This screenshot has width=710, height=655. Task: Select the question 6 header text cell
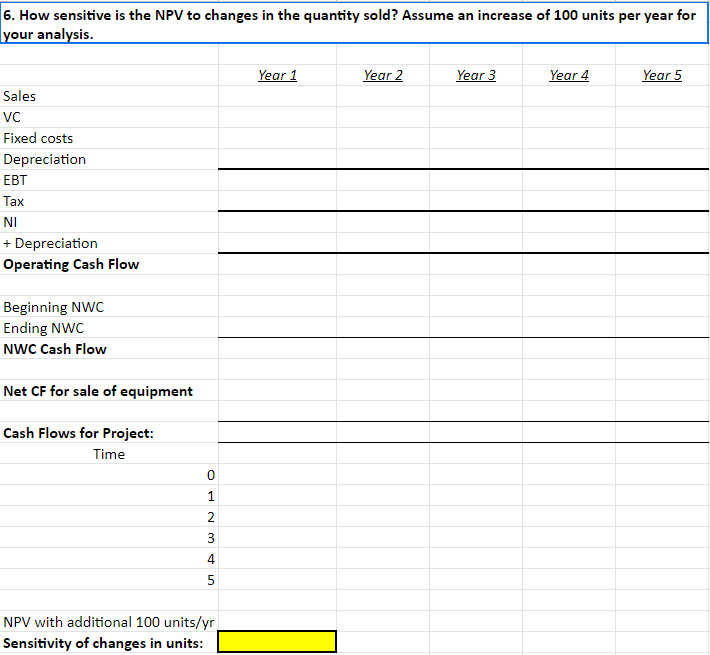tap(354, 24)
